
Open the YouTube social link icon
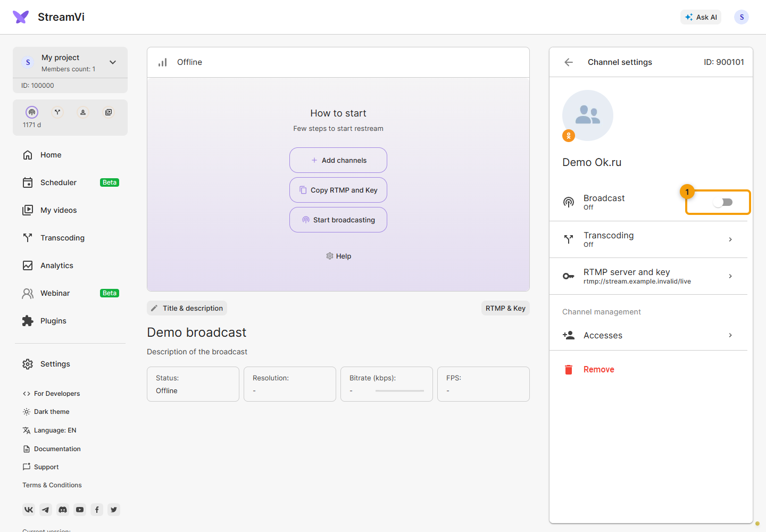coord(80,510)
